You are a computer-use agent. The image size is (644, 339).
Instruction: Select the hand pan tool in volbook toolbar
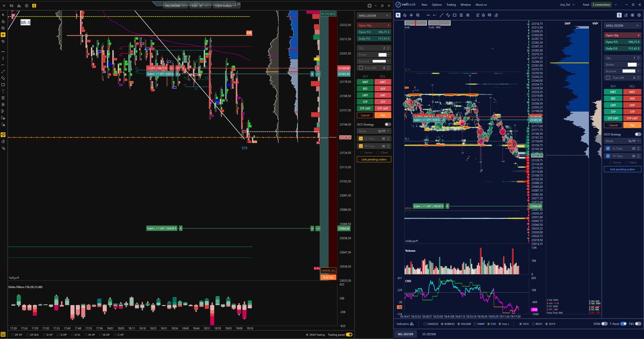(x=405, y=15)
